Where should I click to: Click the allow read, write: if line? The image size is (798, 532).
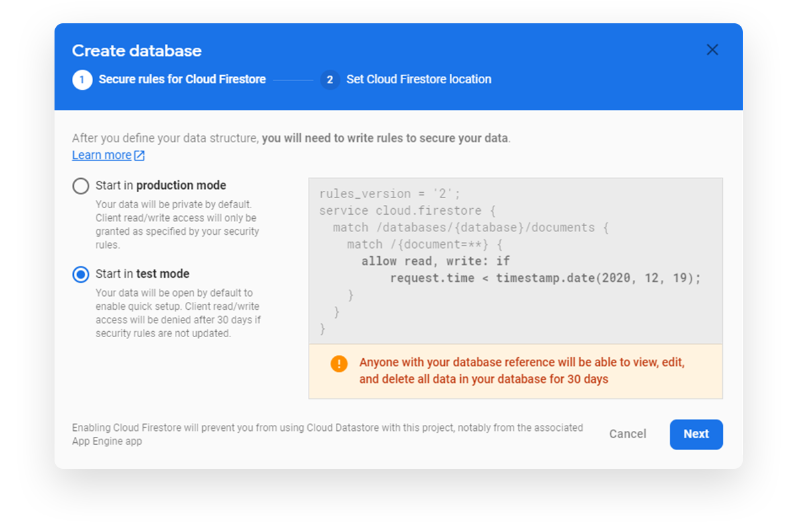tap(436, 261)
